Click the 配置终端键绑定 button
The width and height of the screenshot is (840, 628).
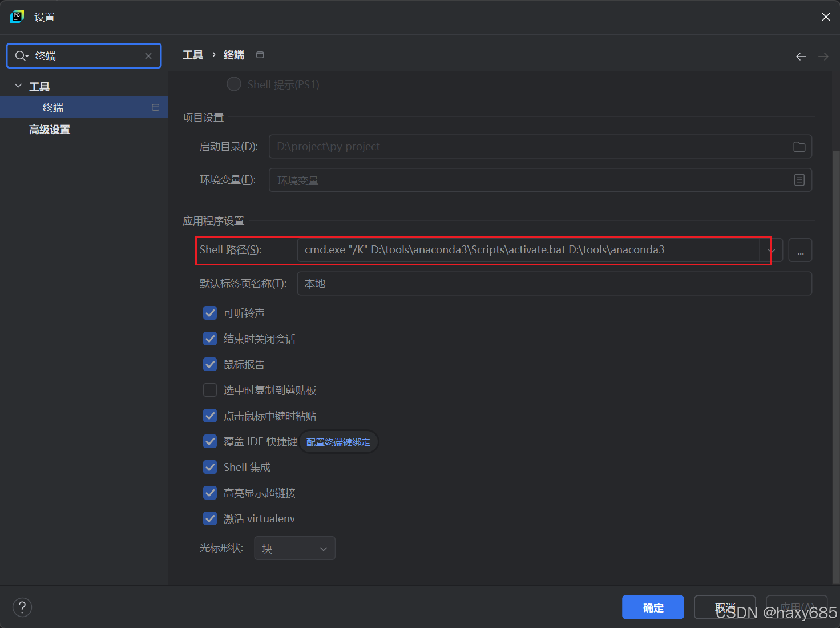pyautogui.click(x=338, y=441)
